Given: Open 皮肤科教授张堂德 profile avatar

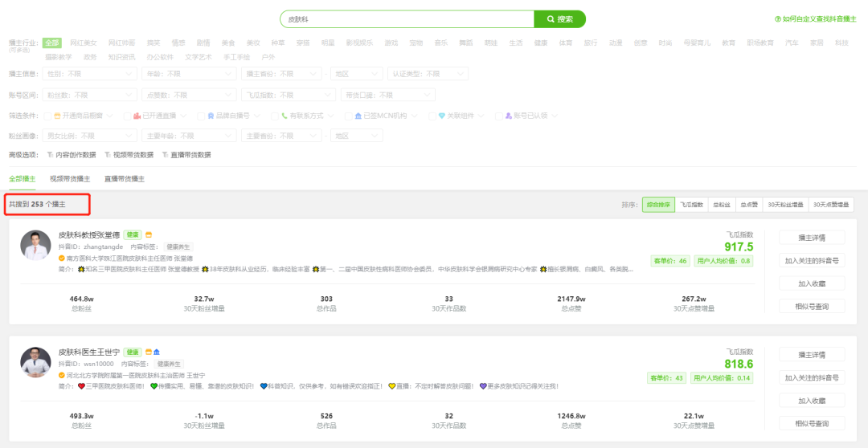Looking at the screenshot, I should (x=35, y=246).
